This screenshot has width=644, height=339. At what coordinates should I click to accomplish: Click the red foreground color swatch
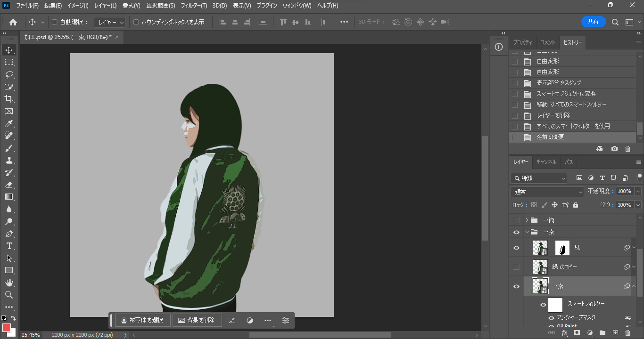click(x=7, y=328)
